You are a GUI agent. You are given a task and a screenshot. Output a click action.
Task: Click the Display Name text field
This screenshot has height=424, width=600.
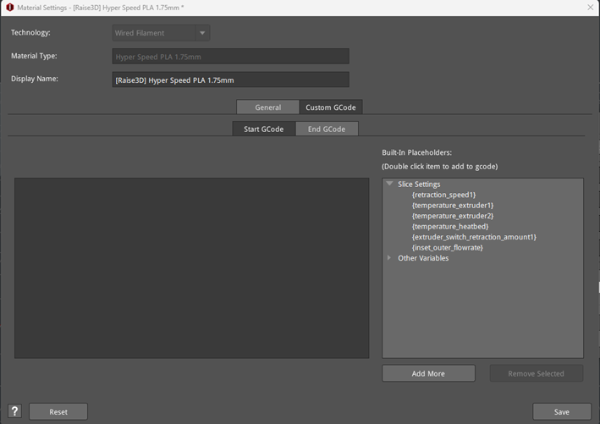(x=230, y=79)
